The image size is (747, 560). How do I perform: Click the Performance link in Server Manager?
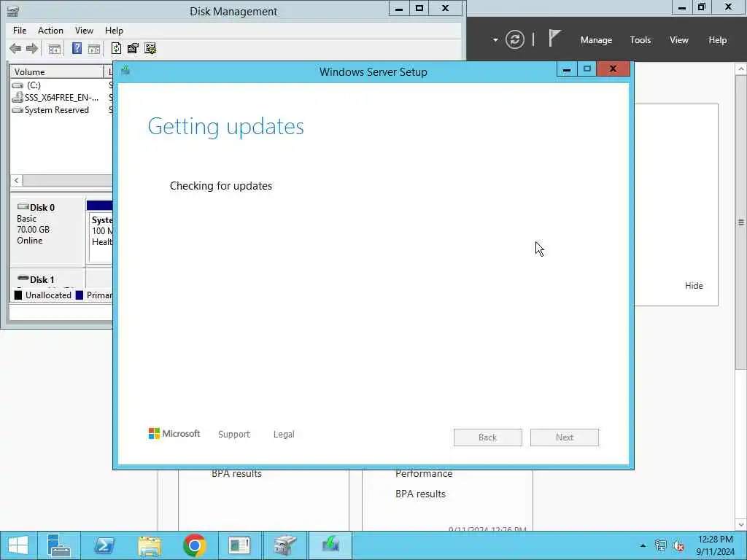click(424, 473)
